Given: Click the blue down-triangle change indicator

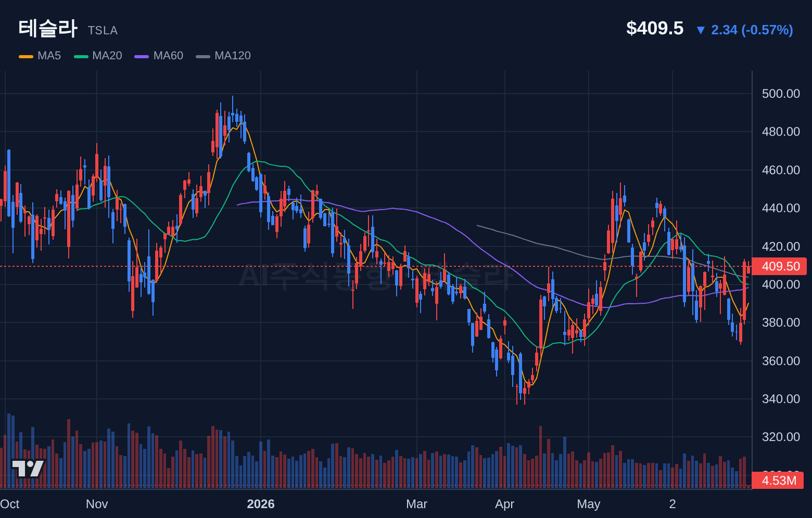Looking at the screenshot, I should 701,30.
